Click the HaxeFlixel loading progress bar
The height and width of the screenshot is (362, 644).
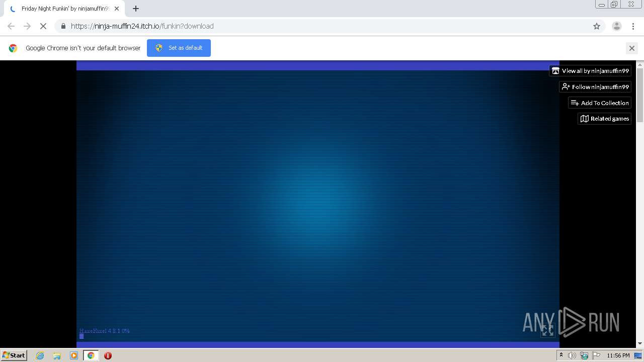[x=82, y=336]
